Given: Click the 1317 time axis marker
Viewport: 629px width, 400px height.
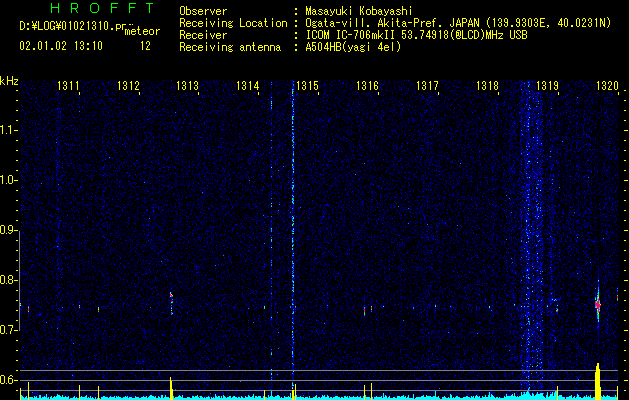Looking at the screenshot, I should pyautogui.click(x=427, y=85).
